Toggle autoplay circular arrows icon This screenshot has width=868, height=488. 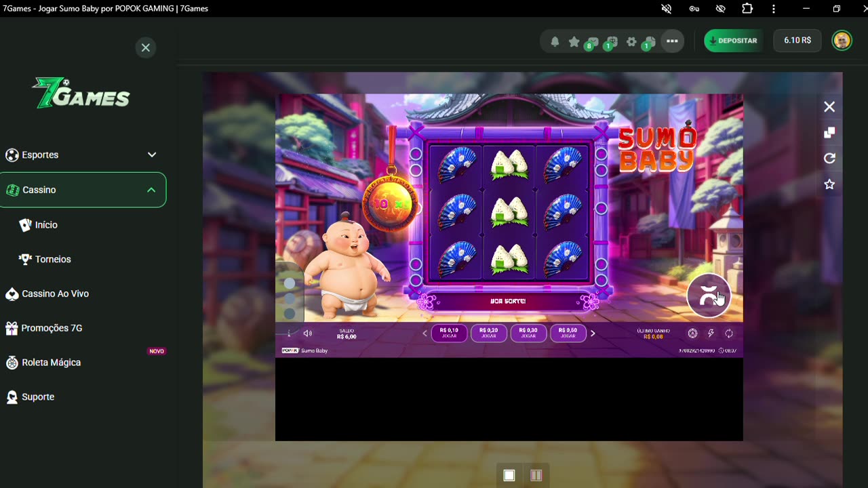(729, 333)
